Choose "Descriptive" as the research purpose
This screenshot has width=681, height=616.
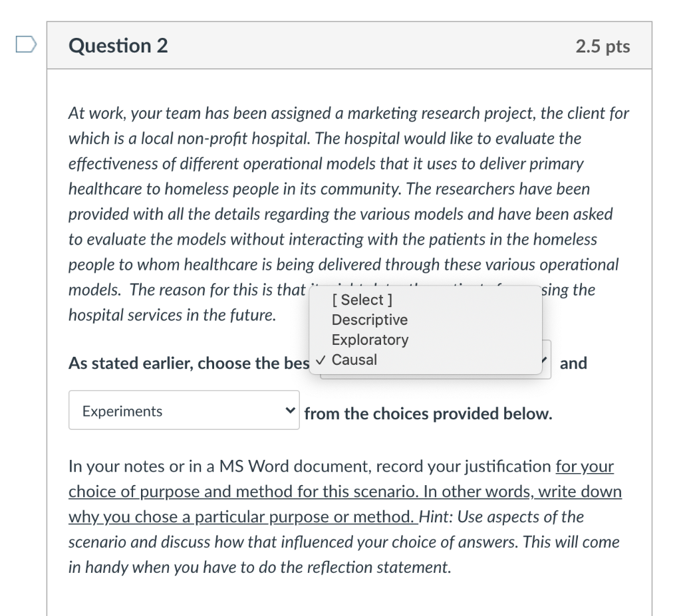pyautogui.click(x=370, y=320)
